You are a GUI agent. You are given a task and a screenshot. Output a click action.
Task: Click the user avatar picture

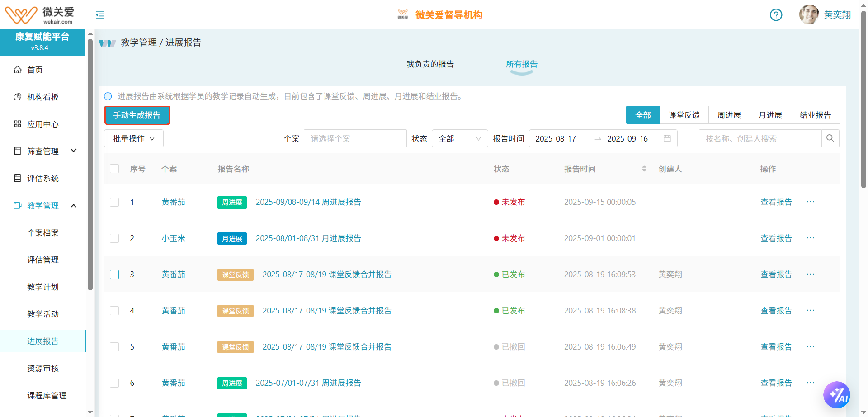(x=808, y=14)
